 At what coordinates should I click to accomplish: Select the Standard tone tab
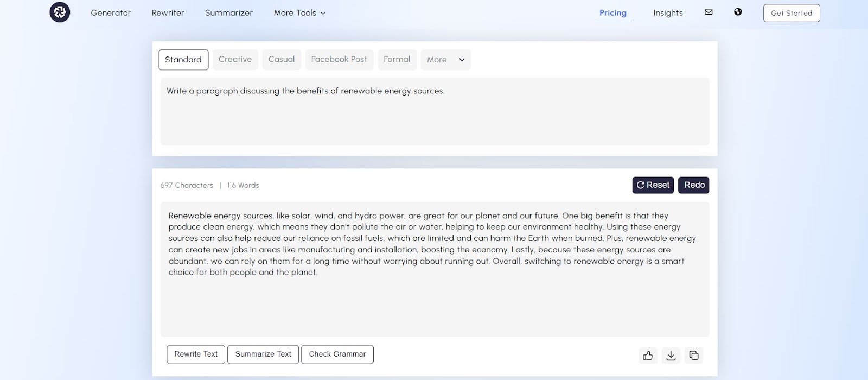pyautogui.click(x=183, y=60)
